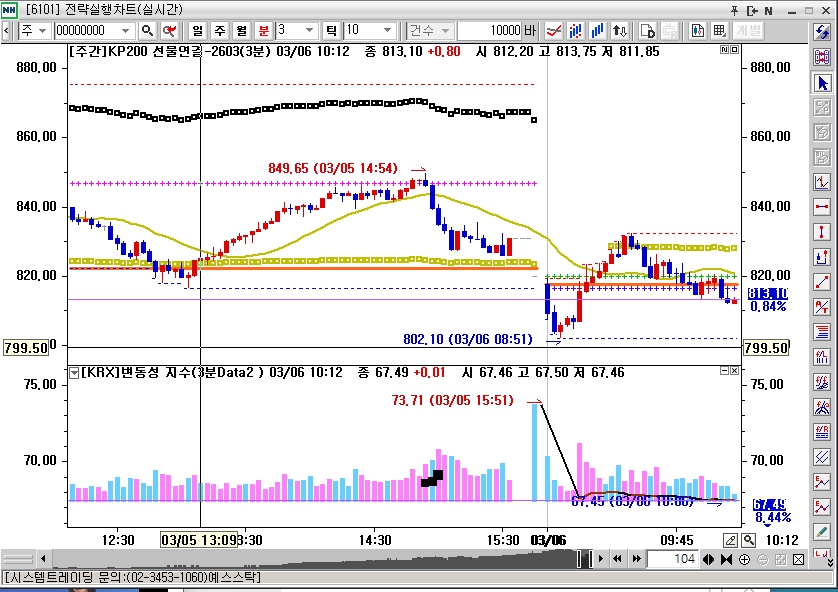Open the 변동성 지수 panel dropdown arrow
Image resolution: width=838 pixels, height=592 pixels.
tap(74, 373)
